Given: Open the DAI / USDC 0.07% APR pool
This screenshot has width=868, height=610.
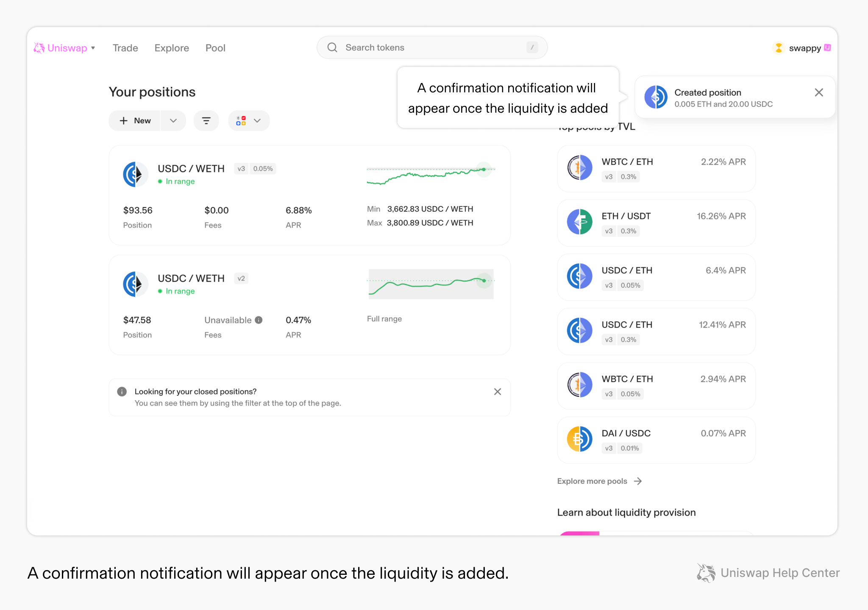Looking at the screenshot, I should tap(656, 440).
